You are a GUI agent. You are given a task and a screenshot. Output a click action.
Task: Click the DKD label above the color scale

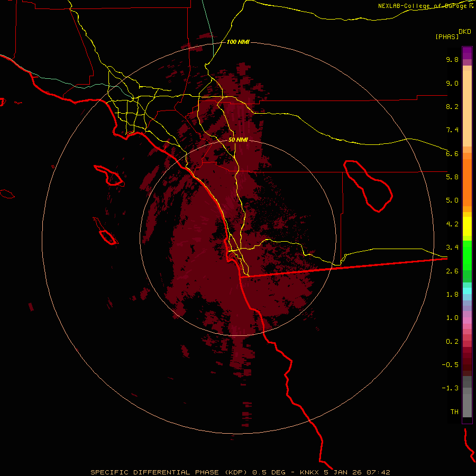tap(465, 32)
